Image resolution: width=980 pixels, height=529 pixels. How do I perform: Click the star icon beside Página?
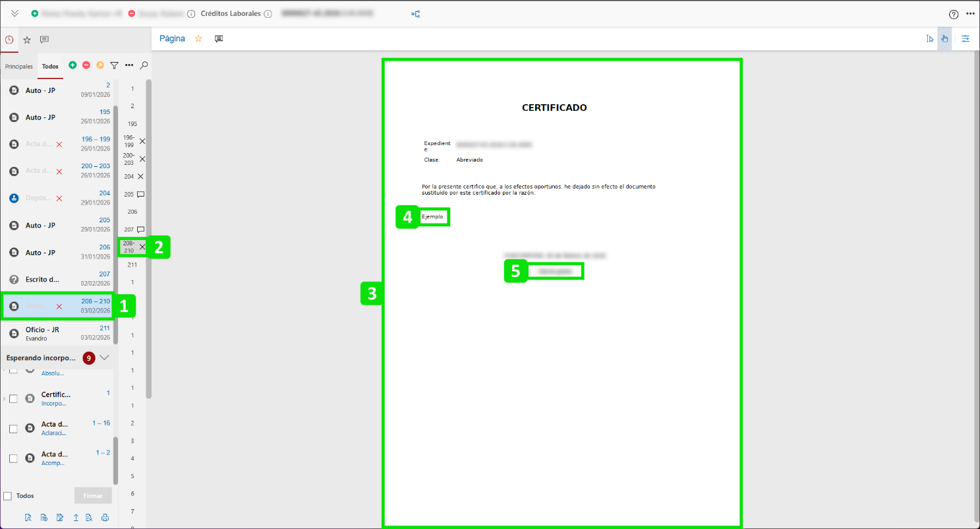(198, 39)
